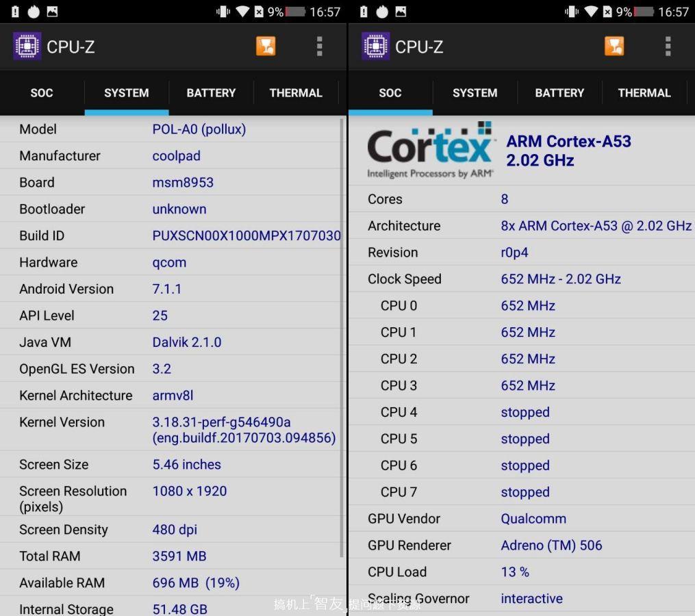
Task: Tap the vibrate mode icon in right status bar
Action: click(x=571, y=12)
